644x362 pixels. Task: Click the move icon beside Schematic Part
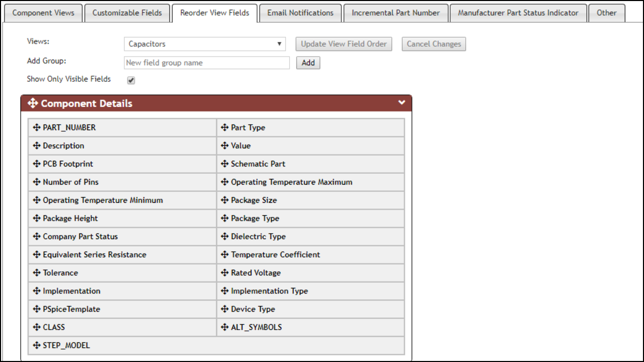224,164
